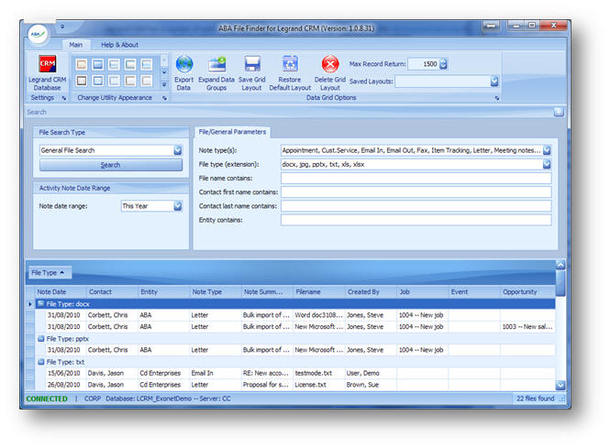Click the 22 files found status text

535,399
